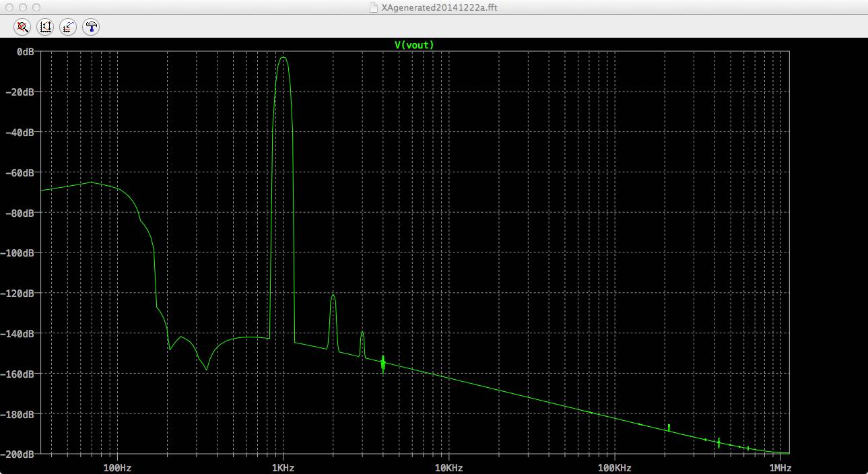Click the autorange vertical axis toolbar icon
This screenshot has width=868, height=474.
point(45,27)
